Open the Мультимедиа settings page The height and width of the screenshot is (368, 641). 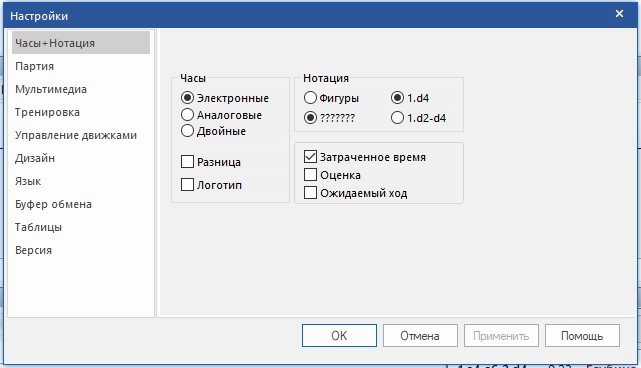(81, 89)
